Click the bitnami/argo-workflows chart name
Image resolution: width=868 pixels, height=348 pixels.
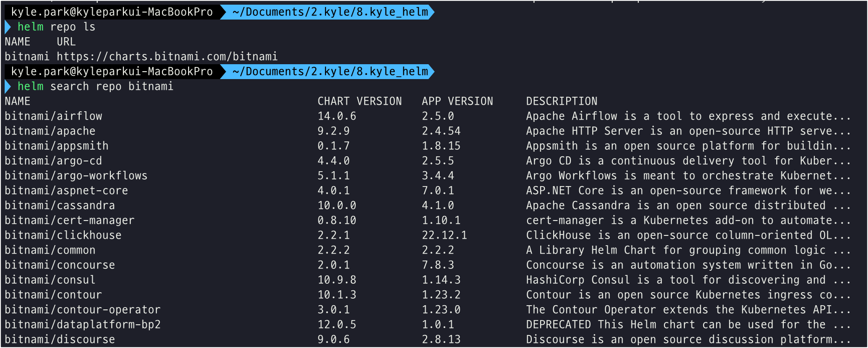(76, 176)
